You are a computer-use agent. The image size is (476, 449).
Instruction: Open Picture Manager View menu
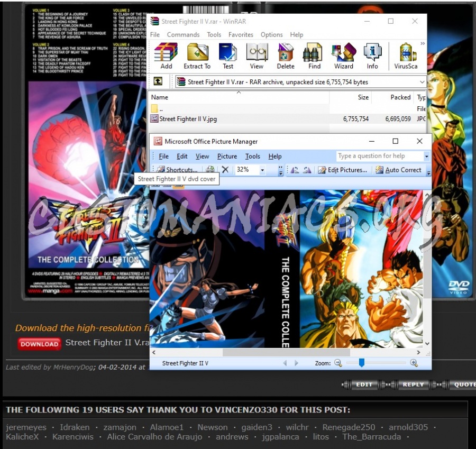(202, 157)
